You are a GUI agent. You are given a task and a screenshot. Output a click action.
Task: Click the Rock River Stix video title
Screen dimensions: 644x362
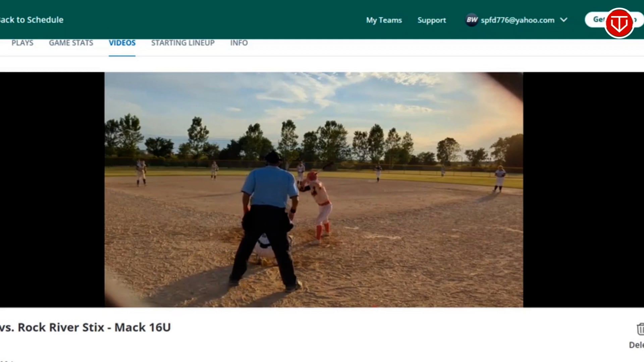(86, 327)
